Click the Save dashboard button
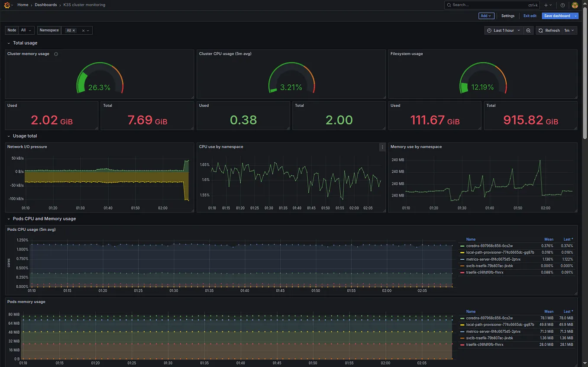The height and width of the screenshot is (367, 588). (556, 16)
